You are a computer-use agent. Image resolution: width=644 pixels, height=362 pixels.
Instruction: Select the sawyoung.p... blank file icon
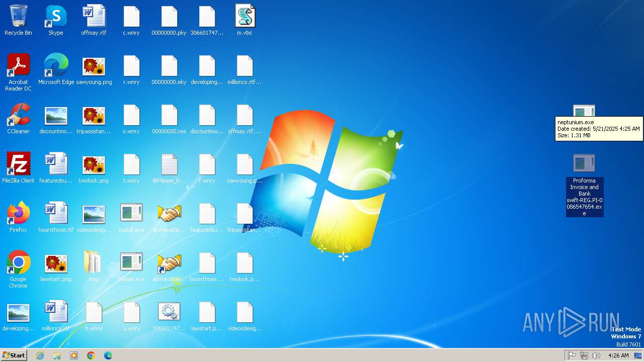tap(245, 168)
